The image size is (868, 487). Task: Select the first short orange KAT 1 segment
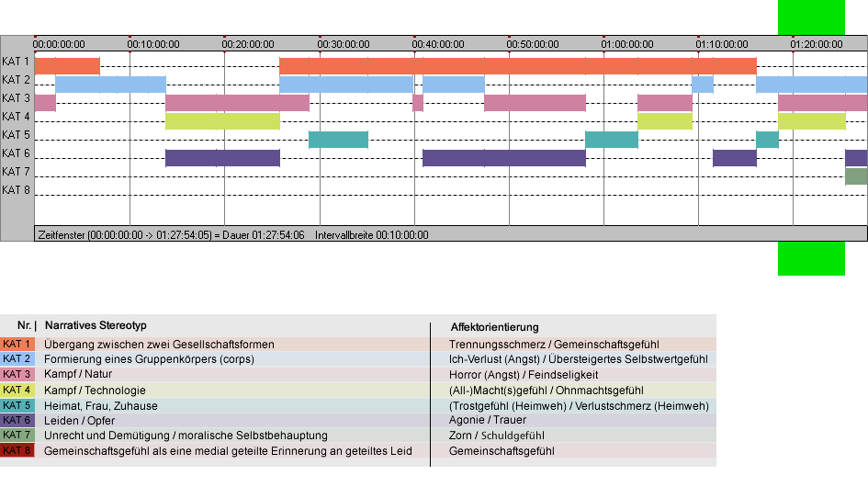coord(67,66)
